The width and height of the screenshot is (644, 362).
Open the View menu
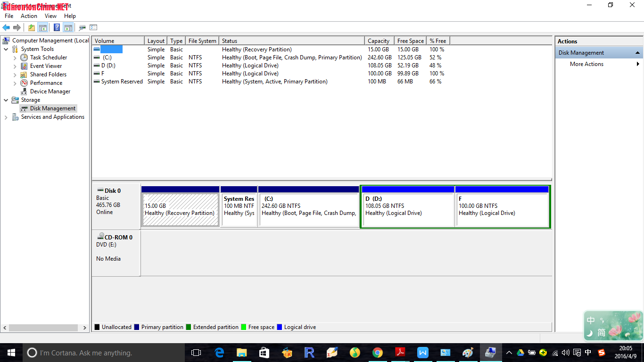(50, 16)
